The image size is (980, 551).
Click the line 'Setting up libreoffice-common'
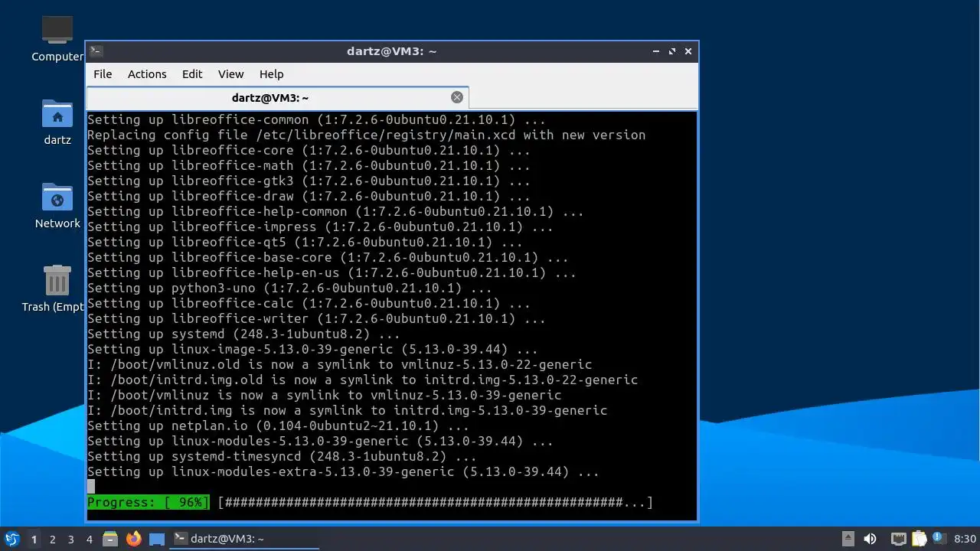[316, 120]
